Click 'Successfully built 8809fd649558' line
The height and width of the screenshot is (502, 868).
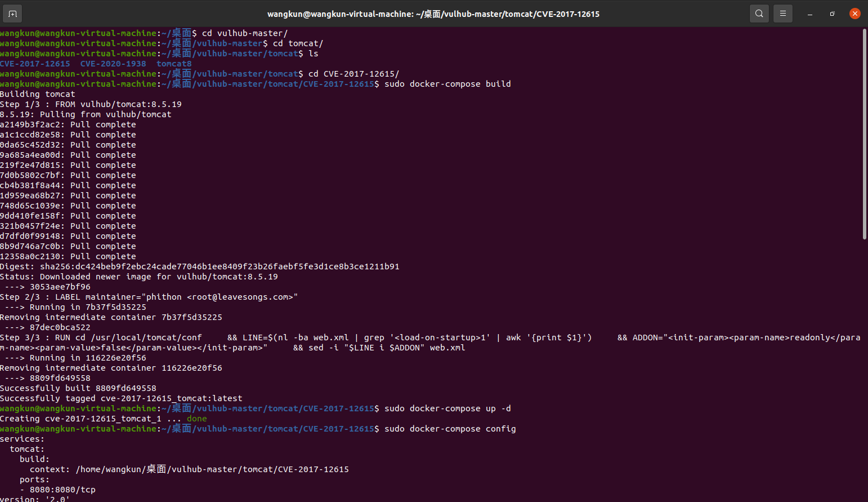(78, 388)
